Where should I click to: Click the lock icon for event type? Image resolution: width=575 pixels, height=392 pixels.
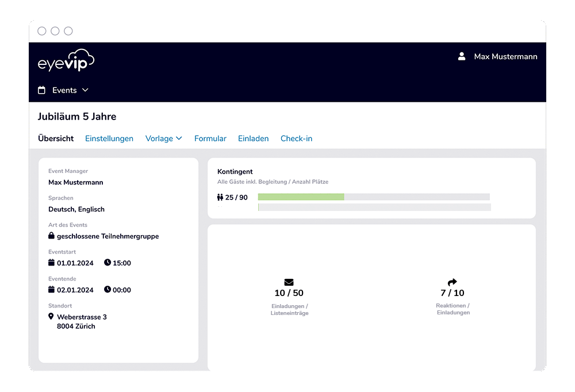(51, 236)
